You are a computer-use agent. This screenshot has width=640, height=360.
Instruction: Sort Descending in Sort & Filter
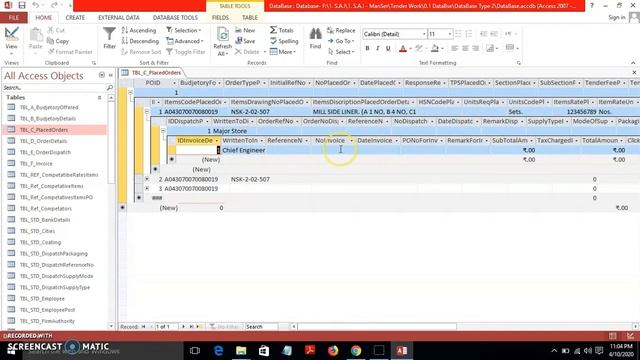point(140,41)
